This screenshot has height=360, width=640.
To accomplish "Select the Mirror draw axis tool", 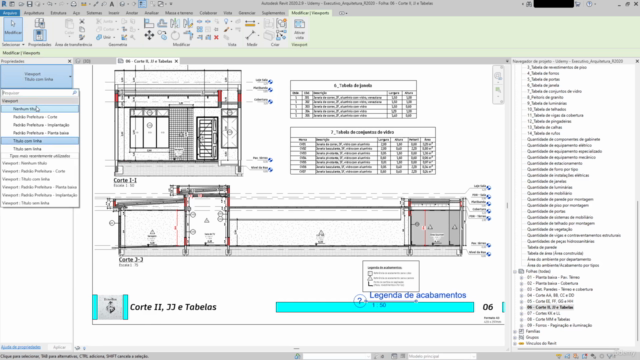I will point(188,24).
